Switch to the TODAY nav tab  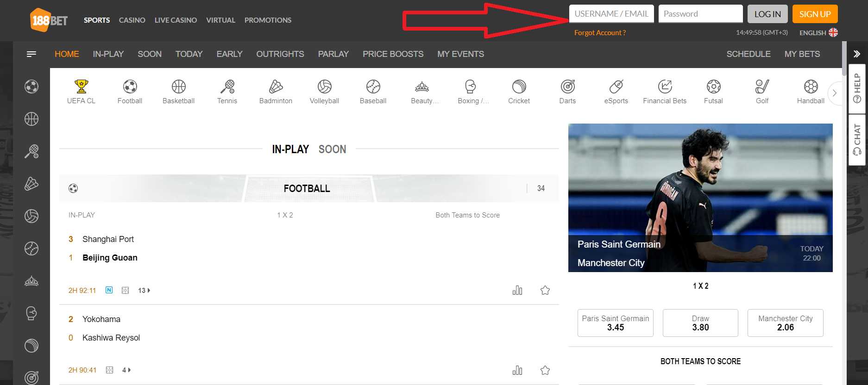(x=189, y=54)
